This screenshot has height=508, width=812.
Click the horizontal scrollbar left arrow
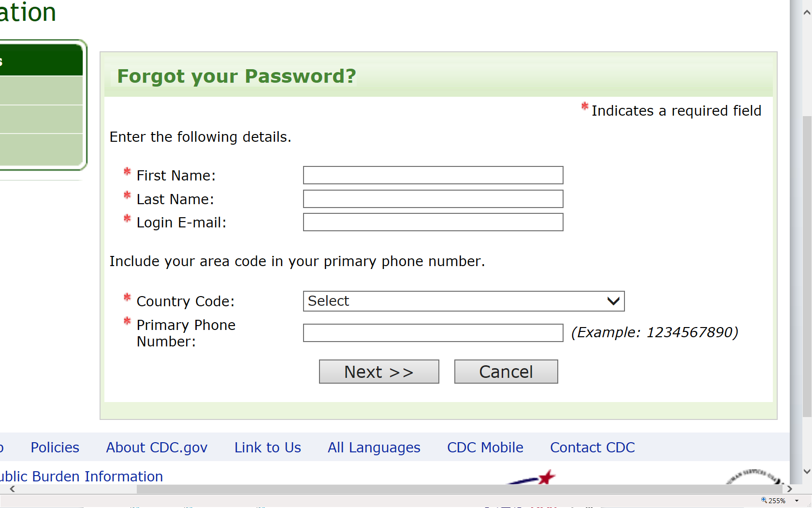pos(13,489)
